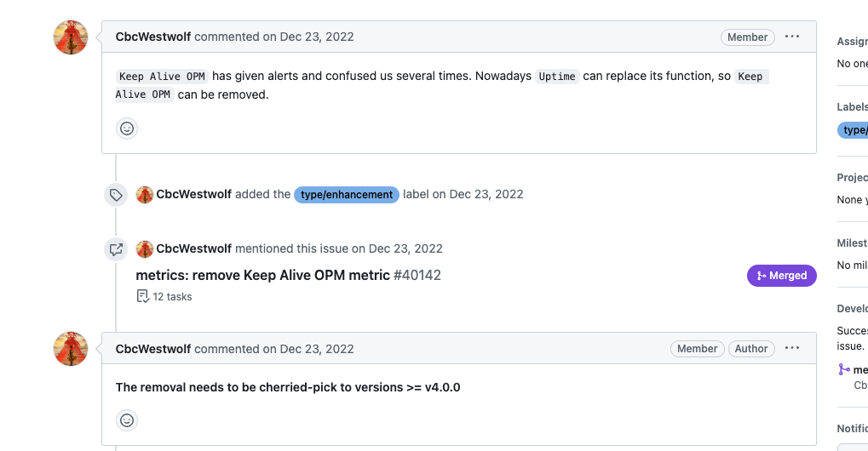Click small avatar in mention event
The height and width of the screenshot is (451, 868).
145,248
